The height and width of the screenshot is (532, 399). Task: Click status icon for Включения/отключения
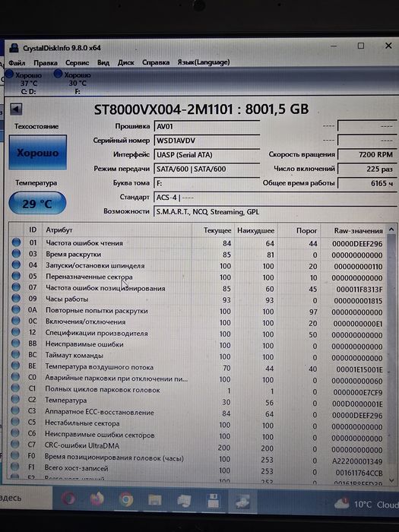tap(16, 321)
